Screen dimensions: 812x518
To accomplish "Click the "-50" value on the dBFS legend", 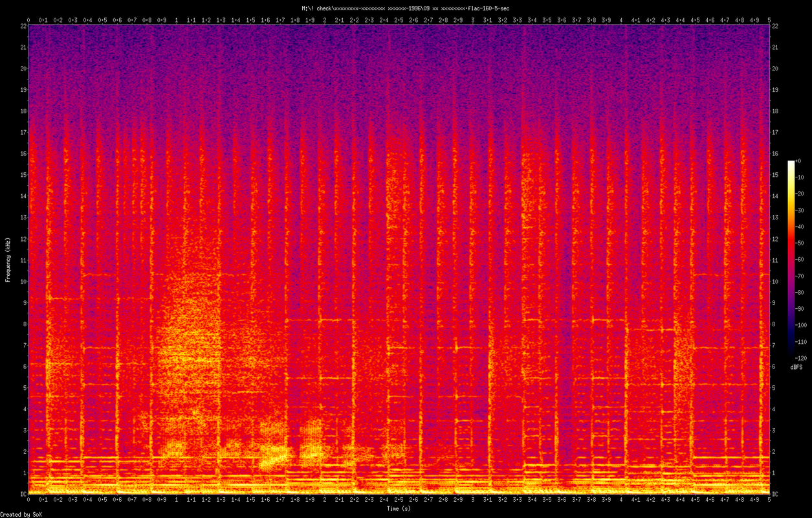I will tap(800, 243).
